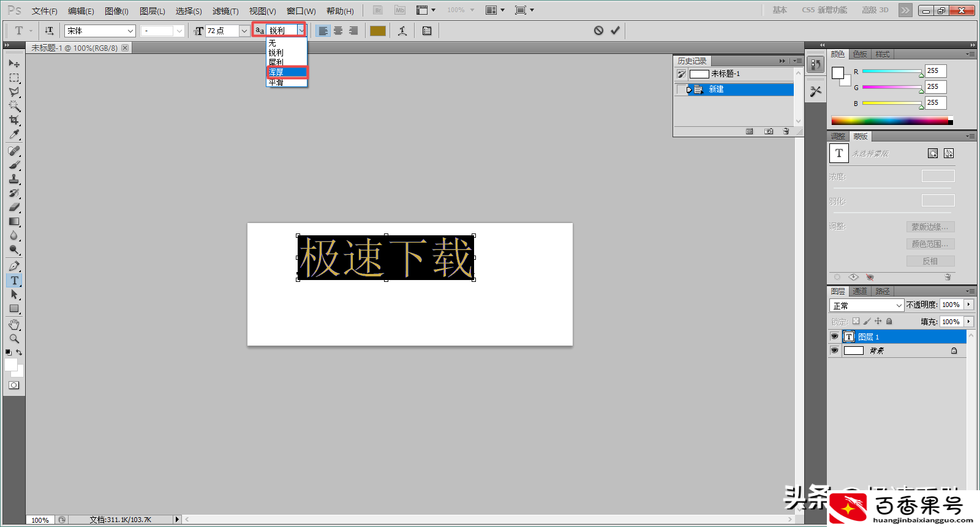The image size is (980, 527).
Task: Toggle Quick Mask mode
Action: coord(14,385)
